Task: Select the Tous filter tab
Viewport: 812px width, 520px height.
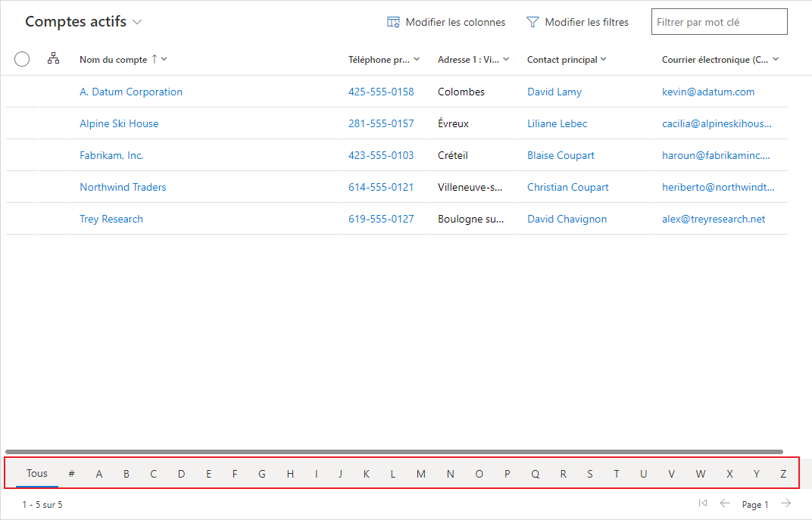Action: click(x=37, y=473)
